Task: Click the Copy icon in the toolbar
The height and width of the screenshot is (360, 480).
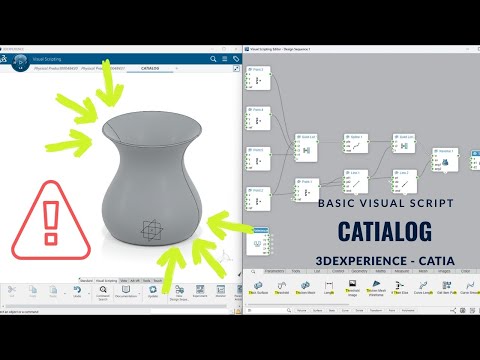Action: (x=33, y=289)
